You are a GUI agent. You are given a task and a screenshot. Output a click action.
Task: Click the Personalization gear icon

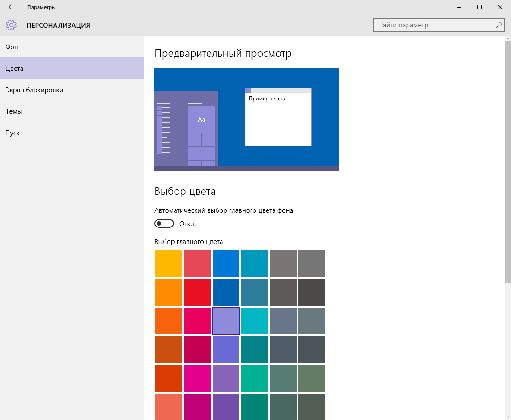[11, 25]
